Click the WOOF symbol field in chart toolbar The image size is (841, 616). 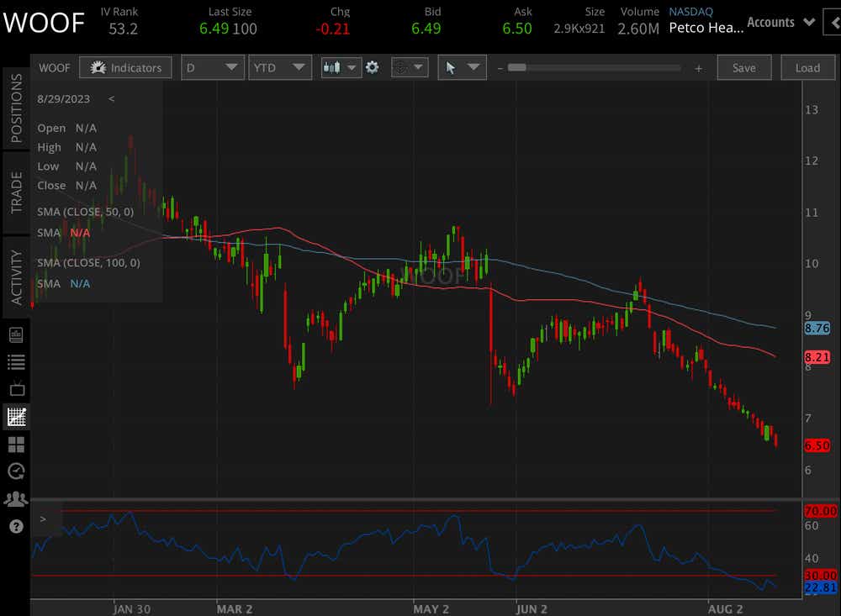55,68
